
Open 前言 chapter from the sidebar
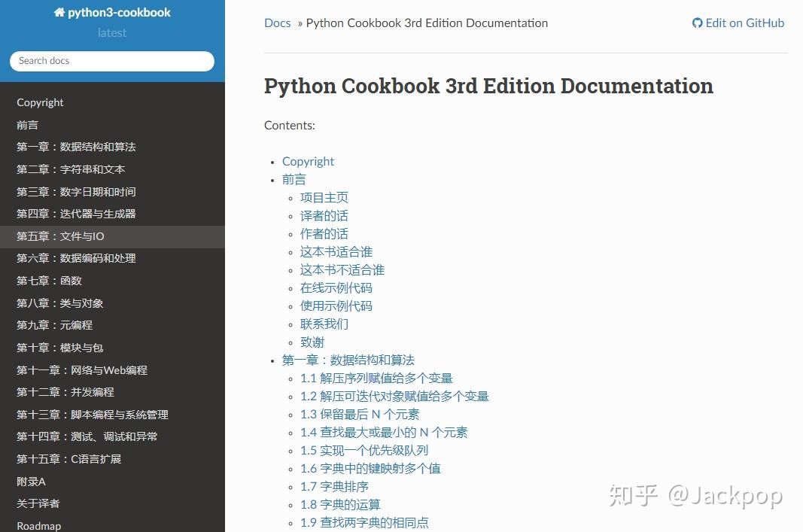pyautogui.click(x=27, y=124)
